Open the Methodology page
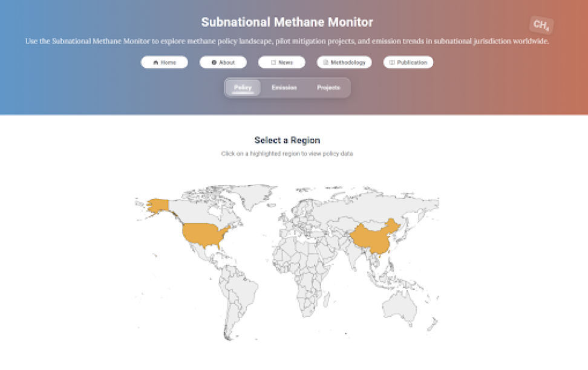Screen dimensions: 588x370 [344, 62]
